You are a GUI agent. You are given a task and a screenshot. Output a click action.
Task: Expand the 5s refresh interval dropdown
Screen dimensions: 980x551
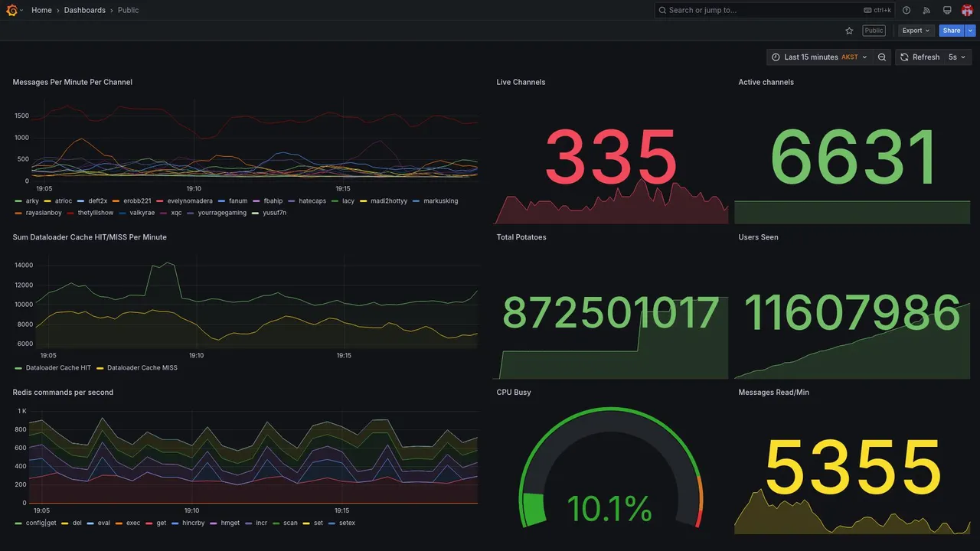coord(957,57)
